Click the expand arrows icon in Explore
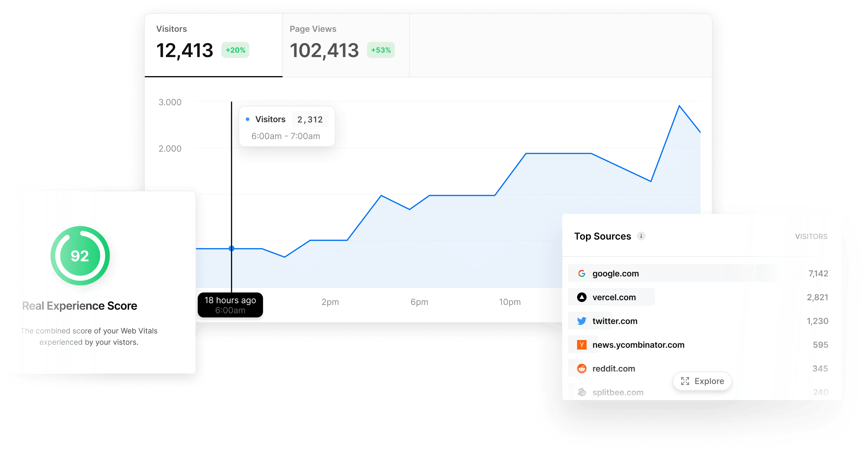Image resolution: width=868 pixels, height=450 pixels. pyautogui.click(x=685, y=381)
